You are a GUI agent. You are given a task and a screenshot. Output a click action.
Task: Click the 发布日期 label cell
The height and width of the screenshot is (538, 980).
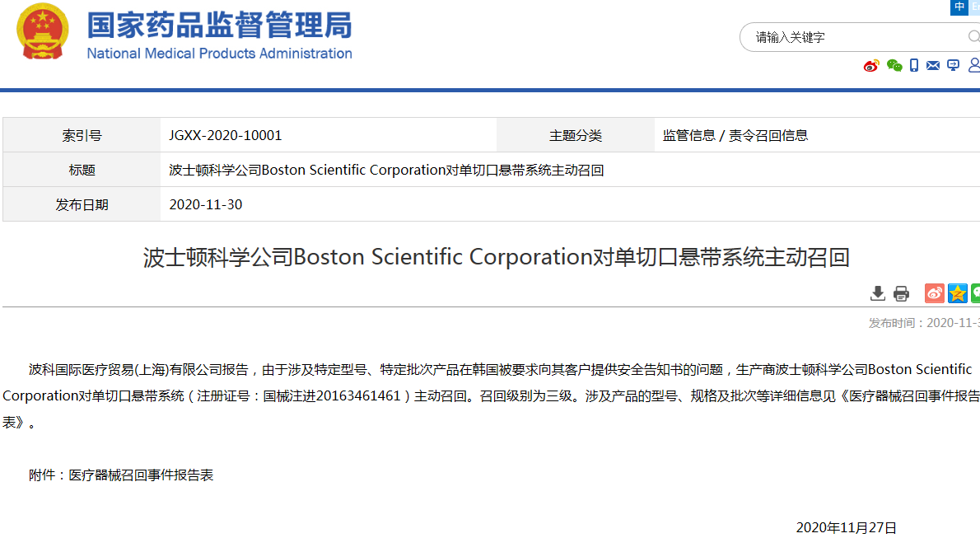point(82,204)
